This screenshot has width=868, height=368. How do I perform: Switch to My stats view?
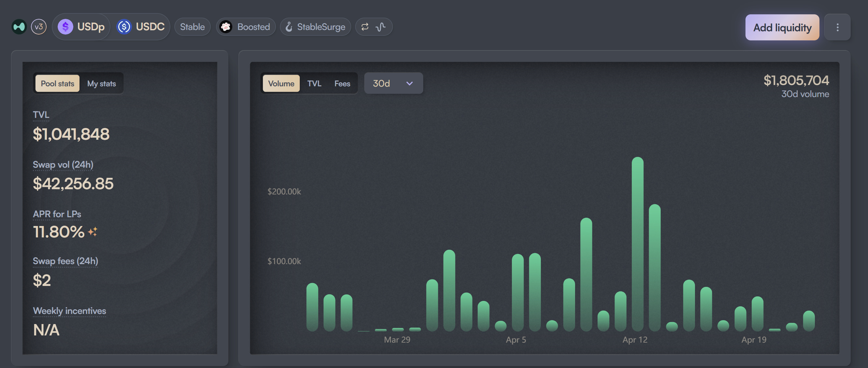(101, 83)
